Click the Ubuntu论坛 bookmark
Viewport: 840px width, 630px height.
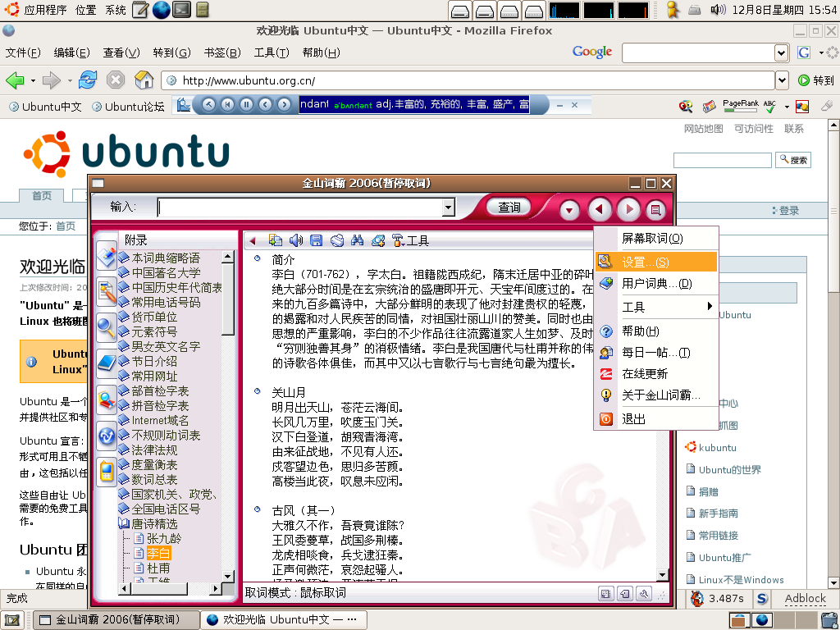point(128,107)
